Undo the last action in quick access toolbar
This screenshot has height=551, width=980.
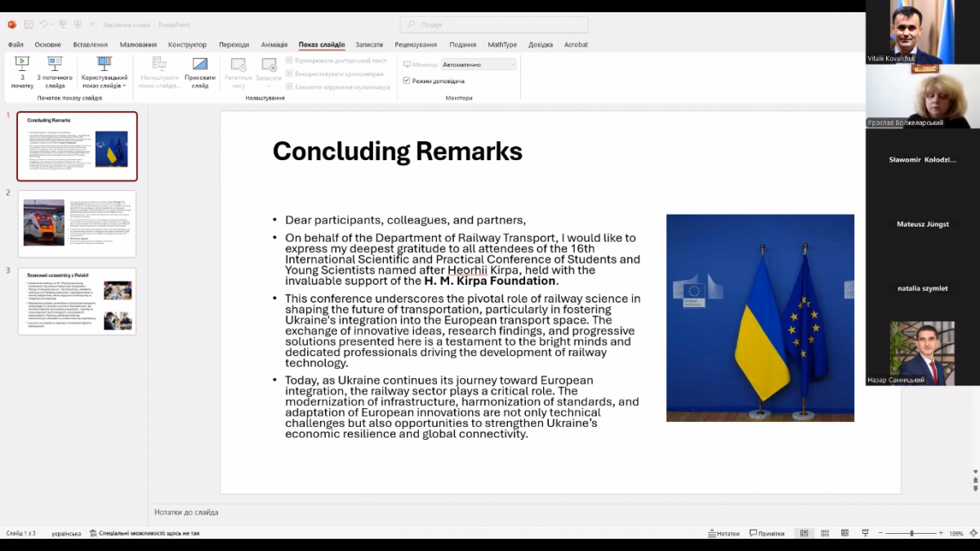[43, 24]
